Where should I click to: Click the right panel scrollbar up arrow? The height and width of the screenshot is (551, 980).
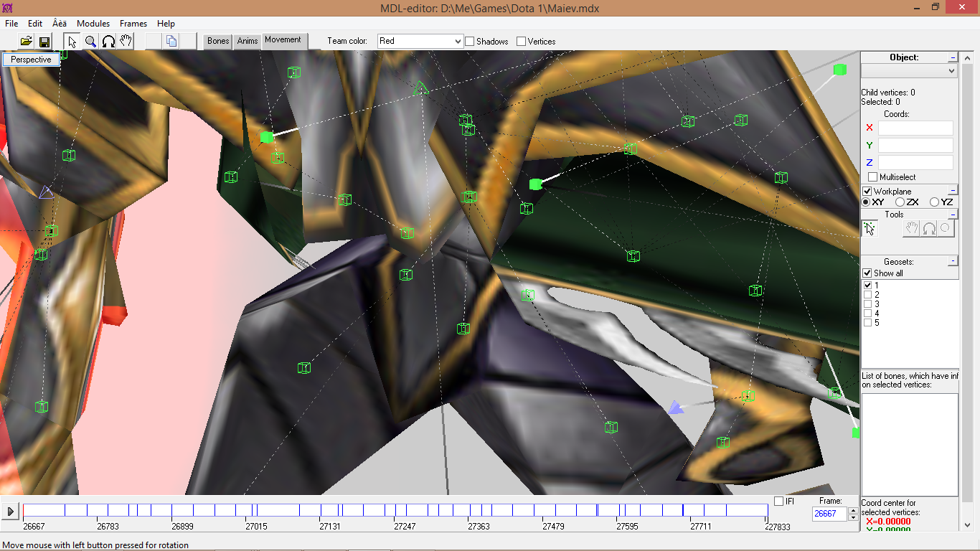point(969,57)
